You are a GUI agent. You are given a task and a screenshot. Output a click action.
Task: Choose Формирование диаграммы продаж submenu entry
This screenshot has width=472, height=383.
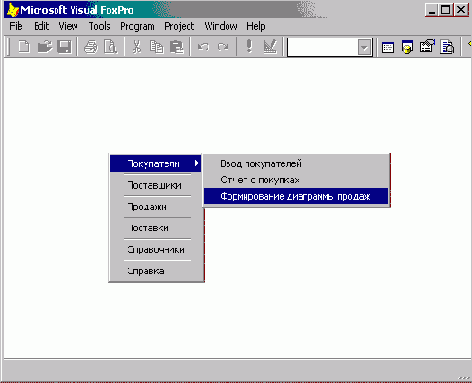296,196
